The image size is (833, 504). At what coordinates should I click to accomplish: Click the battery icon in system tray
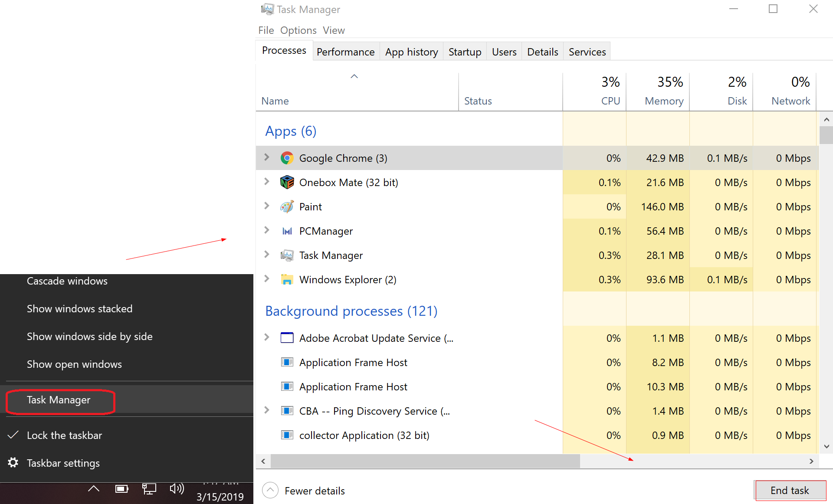[x=121, y=489]
